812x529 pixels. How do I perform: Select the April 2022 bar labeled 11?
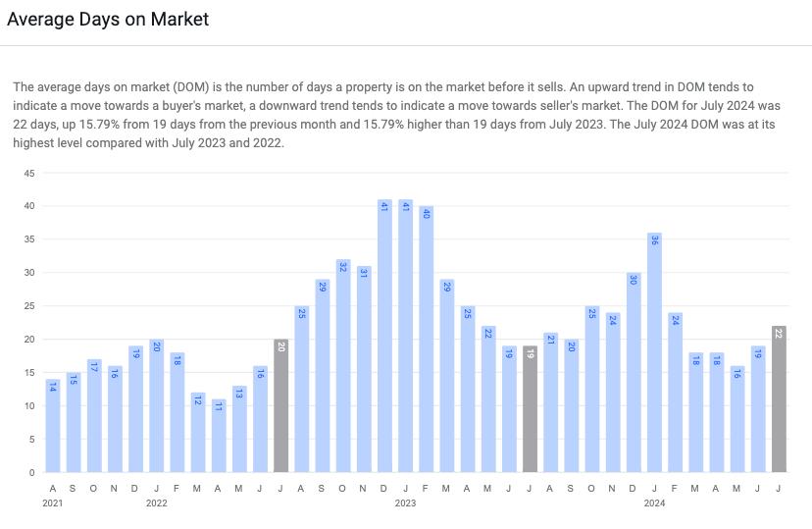coord(219,435)
